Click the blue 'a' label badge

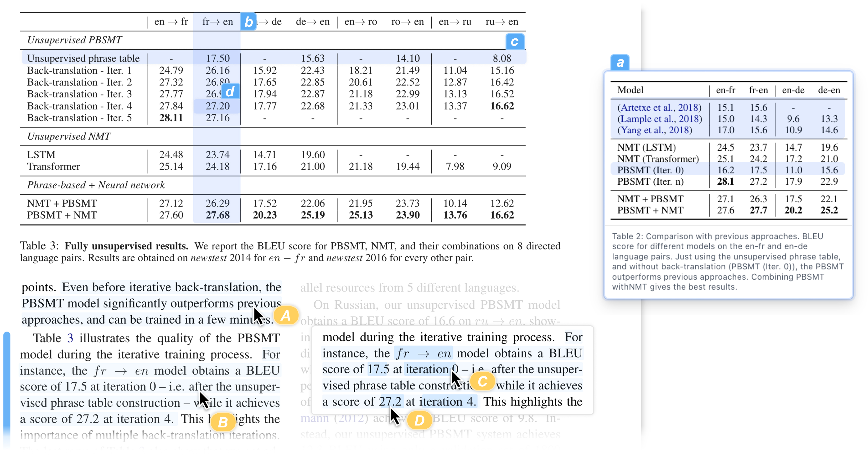[620, 63]
